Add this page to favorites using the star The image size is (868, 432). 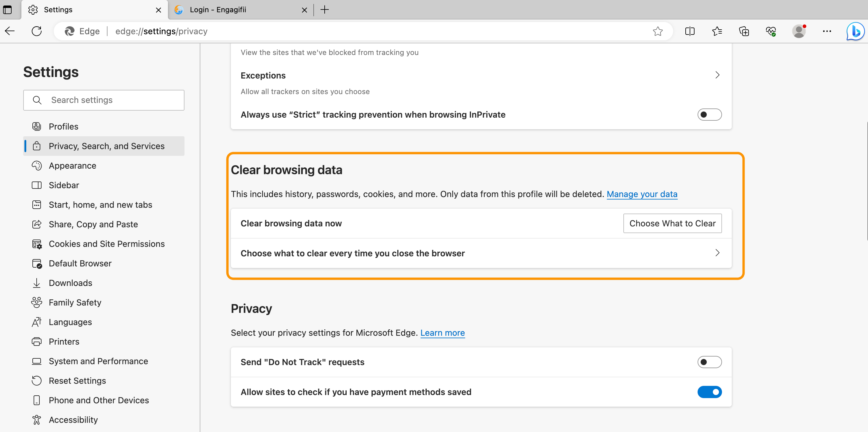[657, 31]
